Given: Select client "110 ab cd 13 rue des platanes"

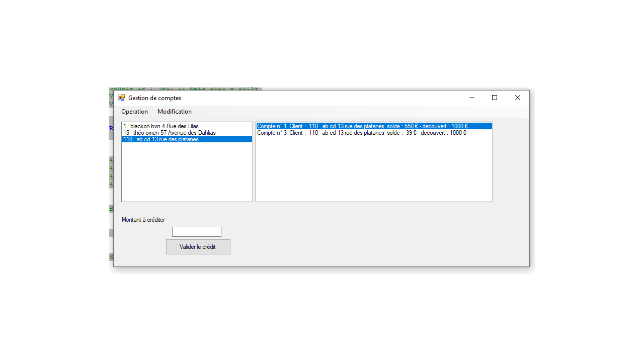Looking at the screenshot, I should pos(187,139).
